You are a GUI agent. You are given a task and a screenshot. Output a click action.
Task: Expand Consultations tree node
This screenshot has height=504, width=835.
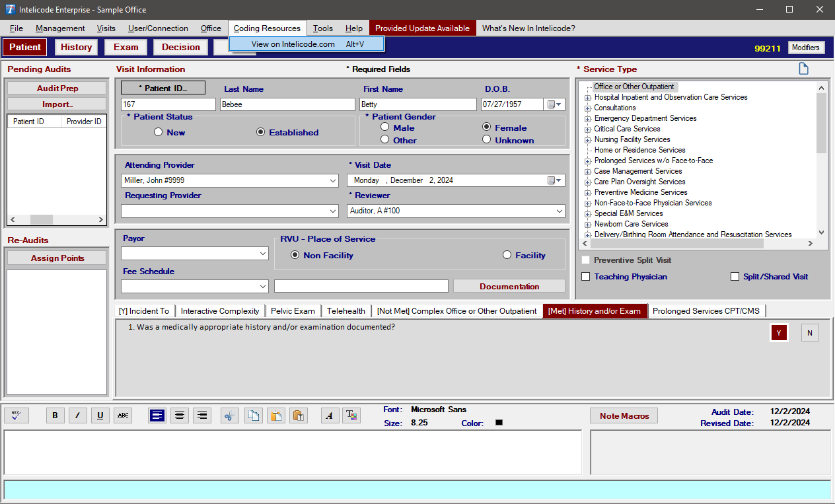pos(587,108)
